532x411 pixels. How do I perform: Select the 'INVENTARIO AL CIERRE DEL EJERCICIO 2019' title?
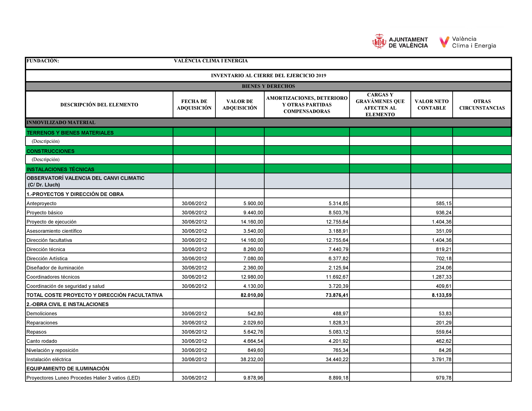pos(268,75)
